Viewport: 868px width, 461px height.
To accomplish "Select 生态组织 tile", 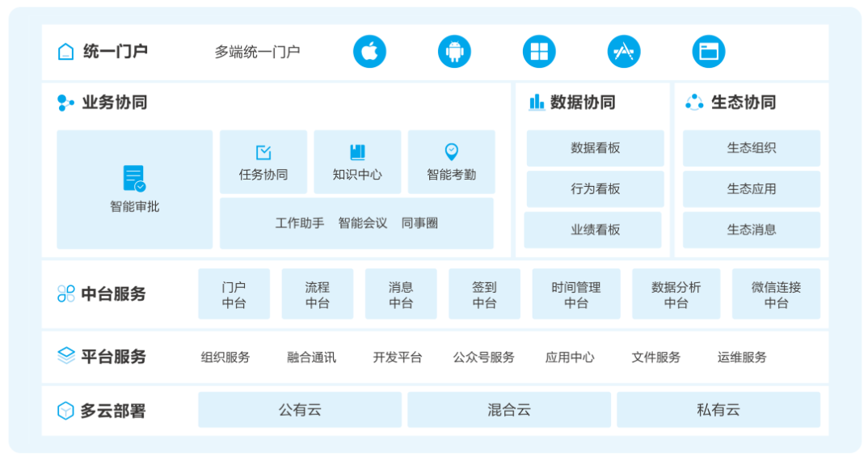I will 751,148.
